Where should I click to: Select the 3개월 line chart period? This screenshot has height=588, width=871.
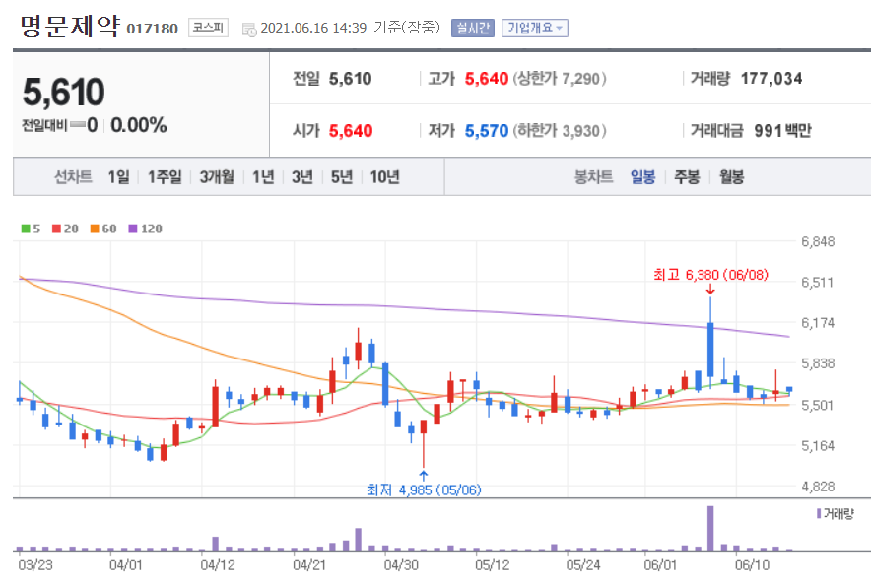tap(217, 177)
